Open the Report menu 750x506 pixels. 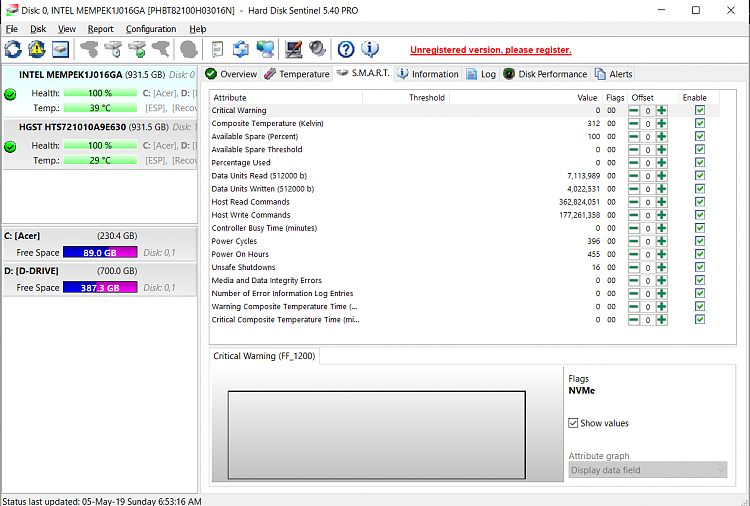pyautogui.click(x=100, y=29)
